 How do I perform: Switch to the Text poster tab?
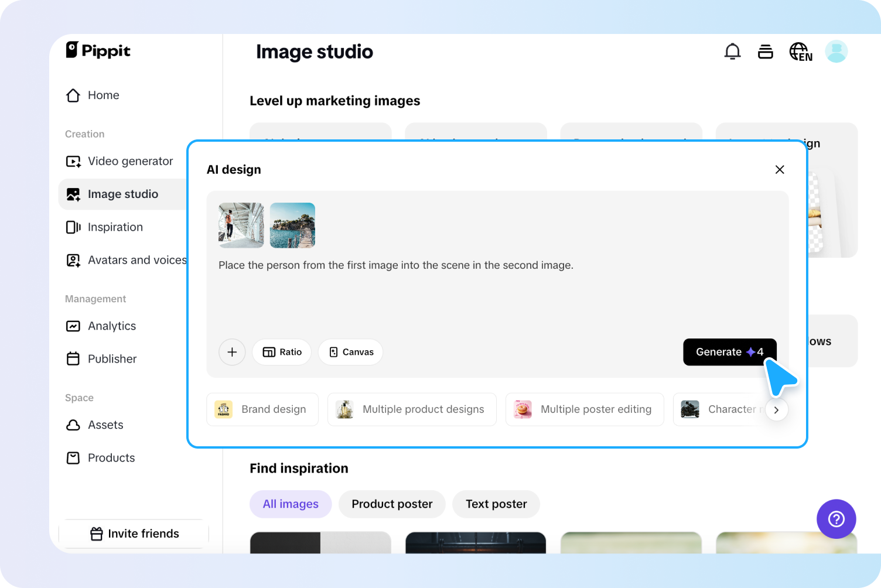click(496, 504)
